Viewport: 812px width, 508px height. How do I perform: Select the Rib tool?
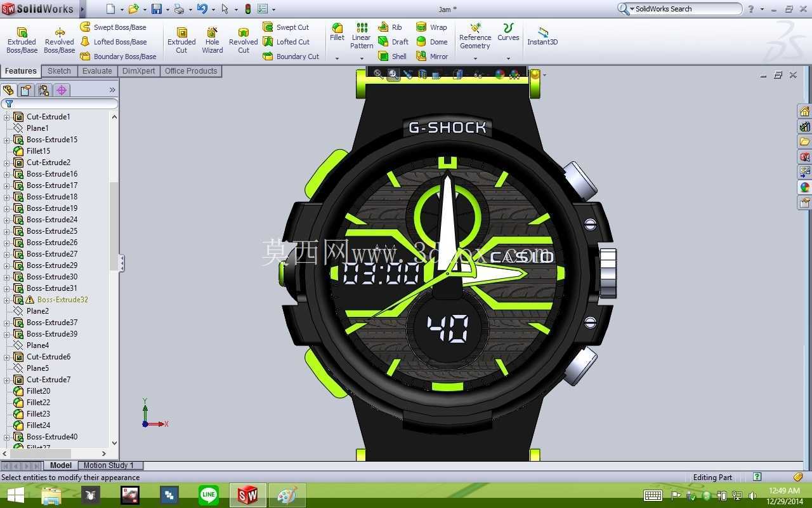pyautogui.click(x=390, y=27)
